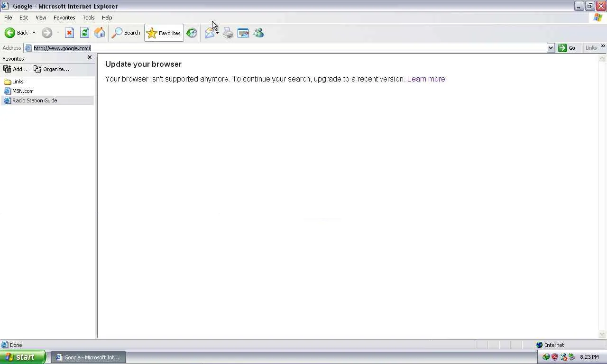This screenshot has height=364, width=607.
Task: Expand the Mail dropdown arrow
Action: pos(217,33)
